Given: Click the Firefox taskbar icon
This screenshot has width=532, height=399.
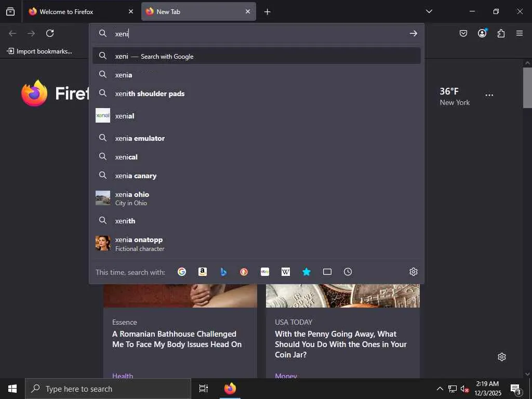Looking at the screenshot, I should point(230,389).
